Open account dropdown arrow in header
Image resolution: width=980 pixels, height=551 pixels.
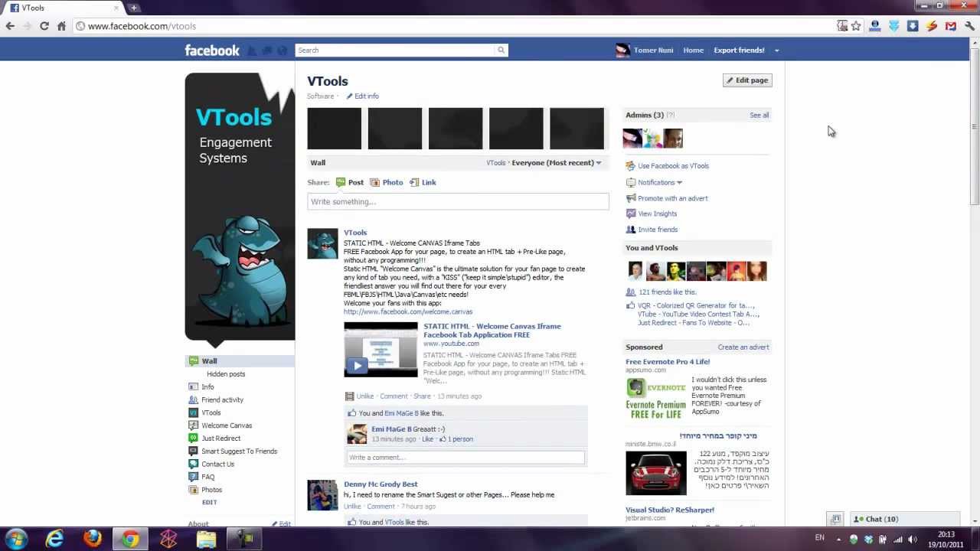point(776,51)
